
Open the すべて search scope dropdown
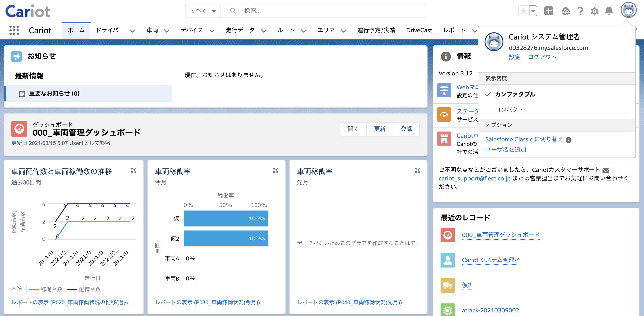pos(203,11)
